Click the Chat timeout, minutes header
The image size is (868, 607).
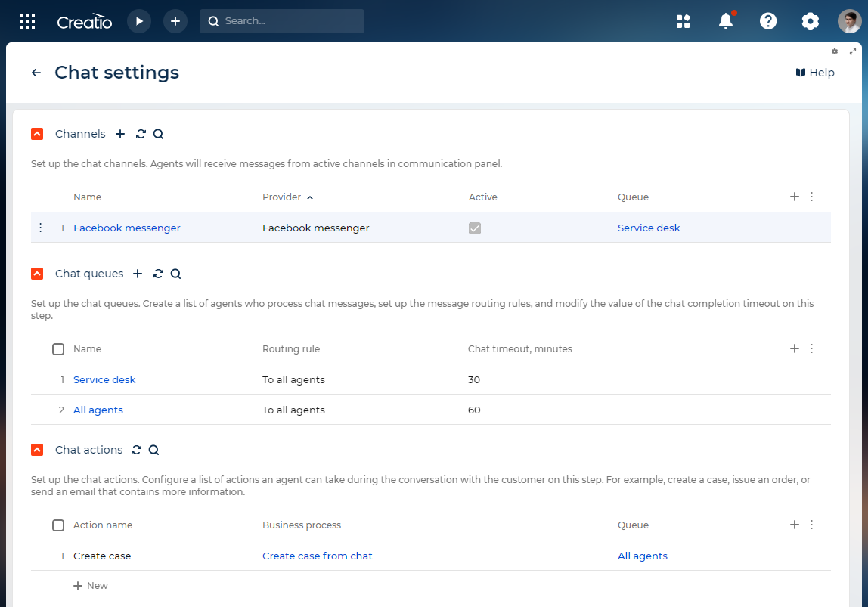pos(519,349)
